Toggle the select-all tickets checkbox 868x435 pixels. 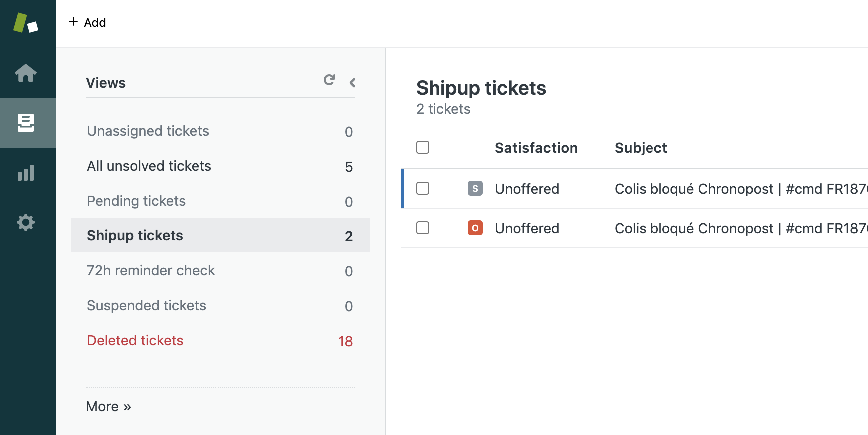pos(423,147)
